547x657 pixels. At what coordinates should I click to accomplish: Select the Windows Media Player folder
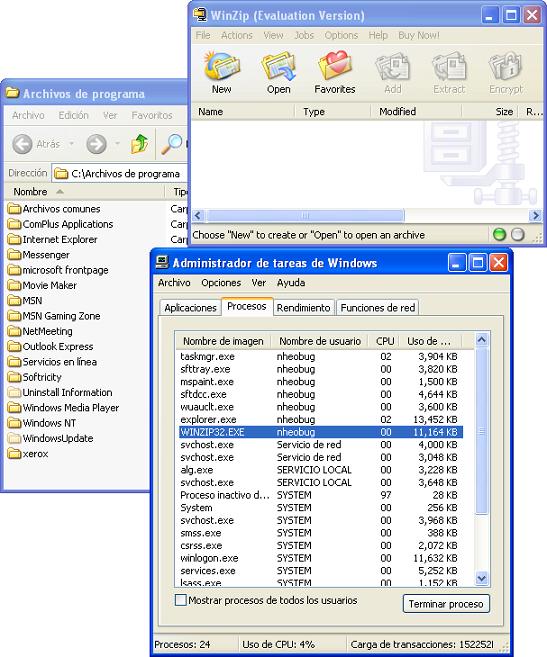tap(64, 408)
